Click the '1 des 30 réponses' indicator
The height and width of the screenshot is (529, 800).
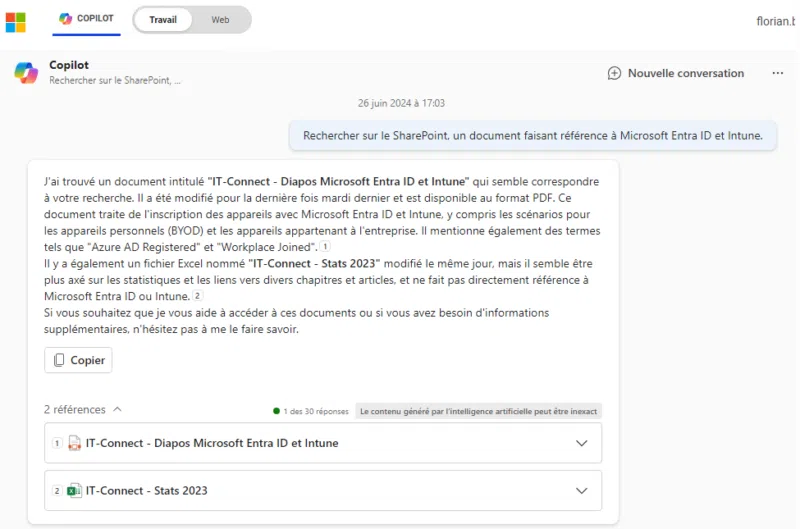311,411
